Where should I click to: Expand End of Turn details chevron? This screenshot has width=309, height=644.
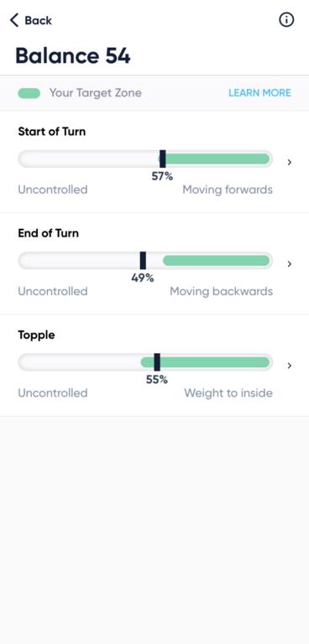click(290, 263)
